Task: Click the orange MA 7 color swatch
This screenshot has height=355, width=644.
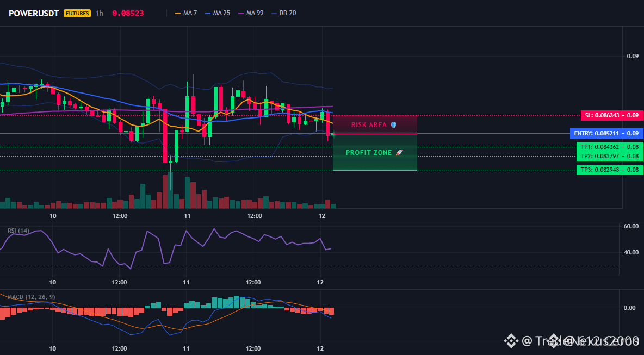Action: pyautogui.click(x=178, y=13)
